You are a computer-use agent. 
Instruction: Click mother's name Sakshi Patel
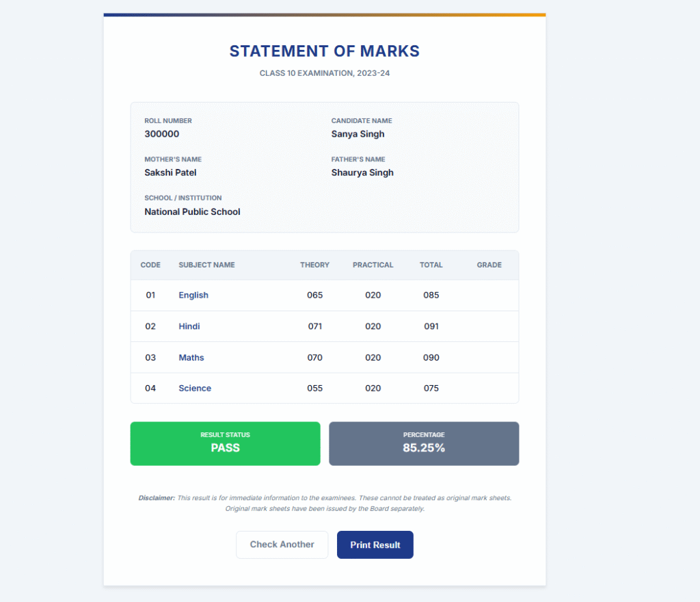point(170,172)
